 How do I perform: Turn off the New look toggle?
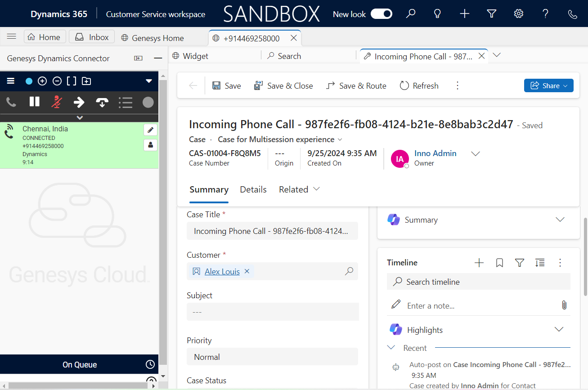tap(381, 14)
